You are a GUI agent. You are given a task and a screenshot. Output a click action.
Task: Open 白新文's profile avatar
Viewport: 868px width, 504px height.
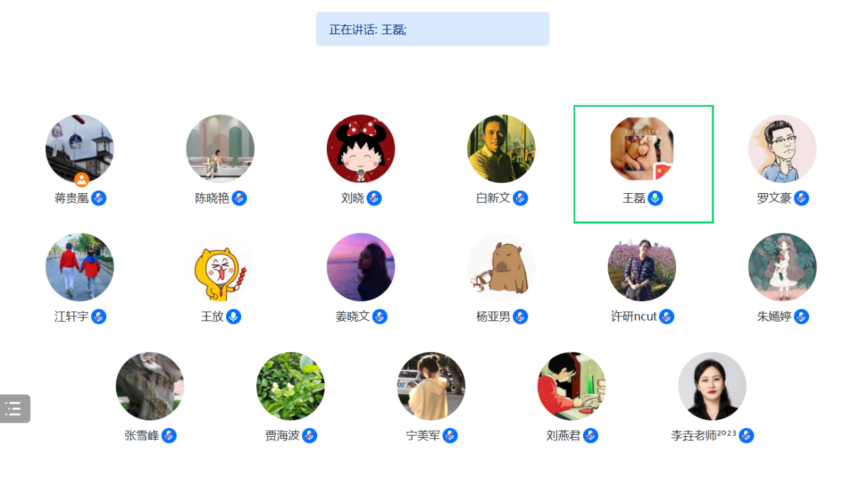[501, 149]
